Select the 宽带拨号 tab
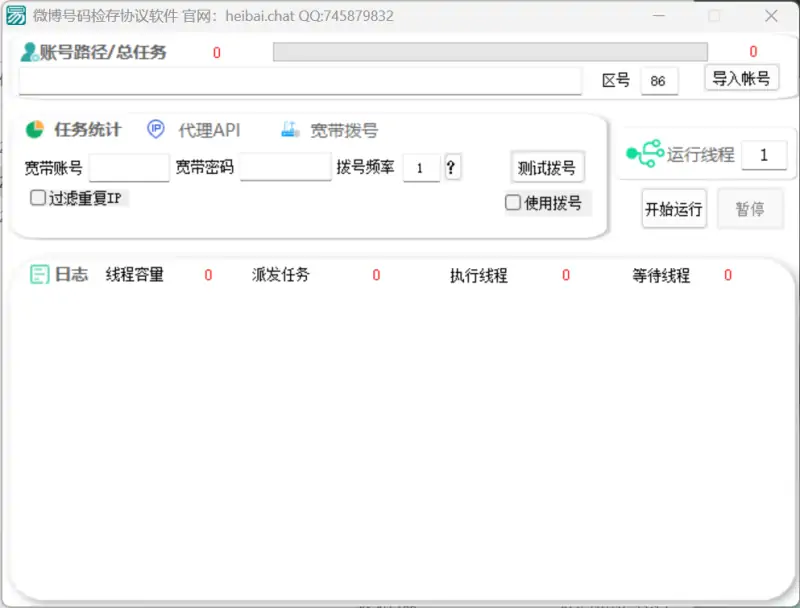The width and height of the screenshot is (800, 608). pos(343,130)
